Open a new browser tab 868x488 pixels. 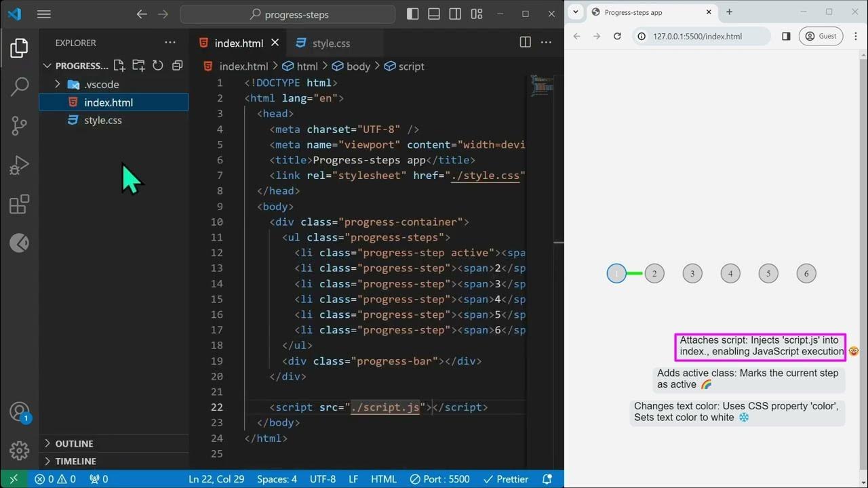click(x=730, y=12)
